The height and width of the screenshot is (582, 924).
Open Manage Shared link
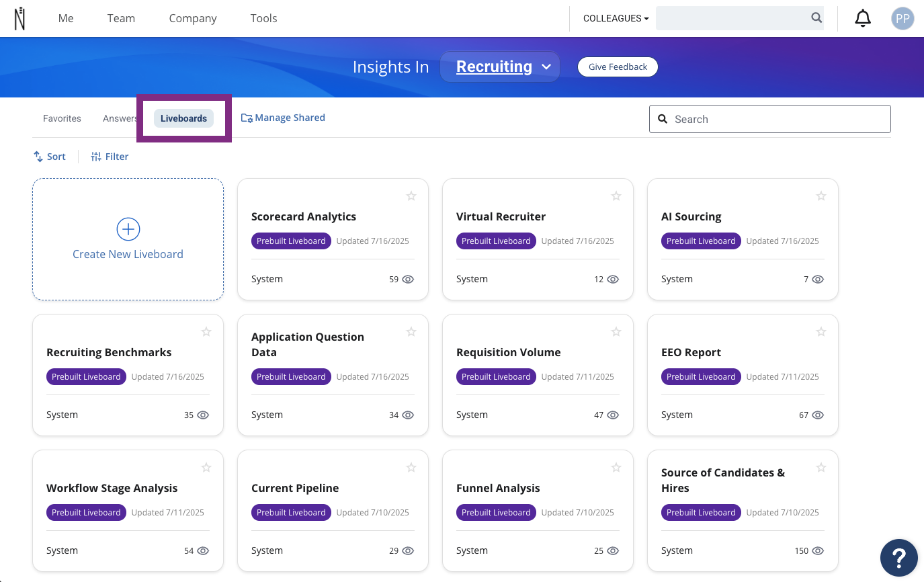coord(283,118)
